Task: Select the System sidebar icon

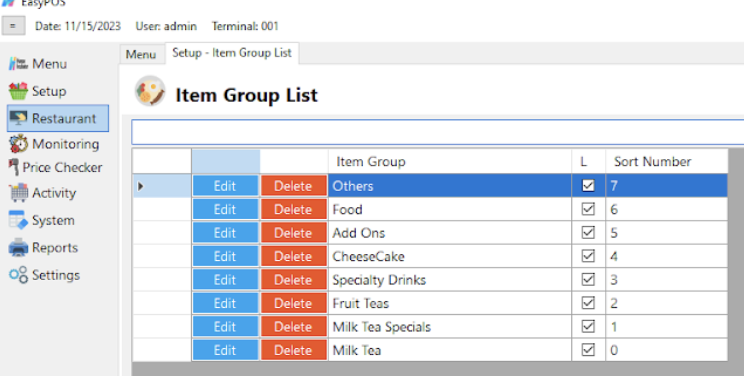Action: click(19, 220)
